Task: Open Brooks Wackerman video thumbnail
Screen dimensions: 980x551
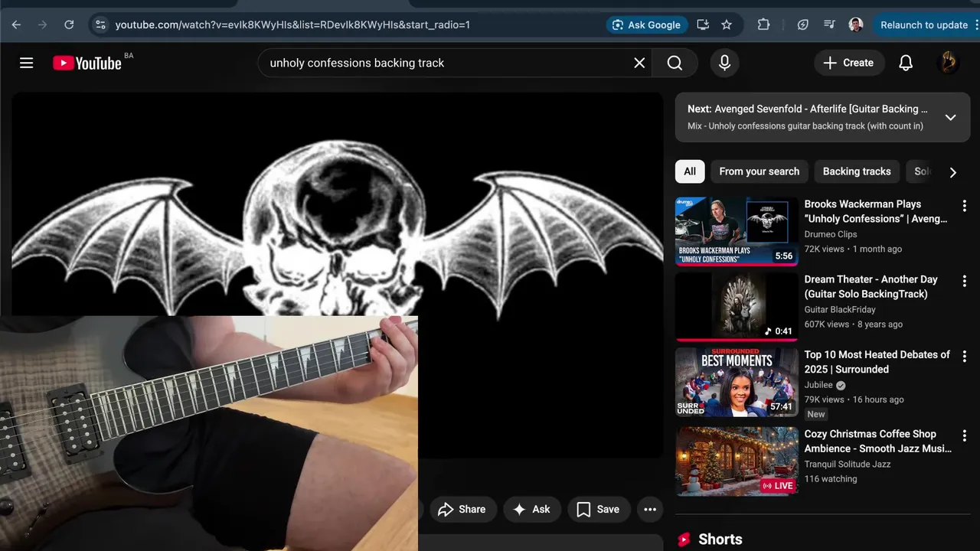Action: (737, 231)
